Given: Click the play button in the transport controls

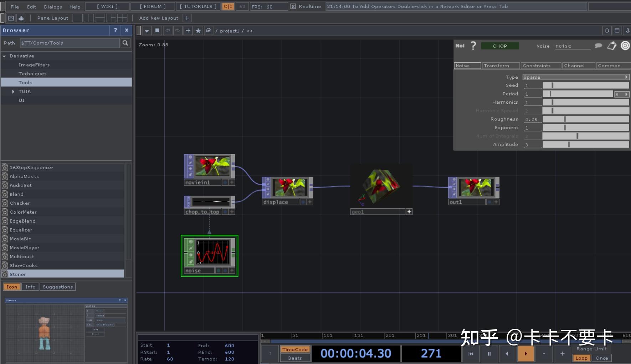Looking at the screenshot, I should click(x=526, y=353).
